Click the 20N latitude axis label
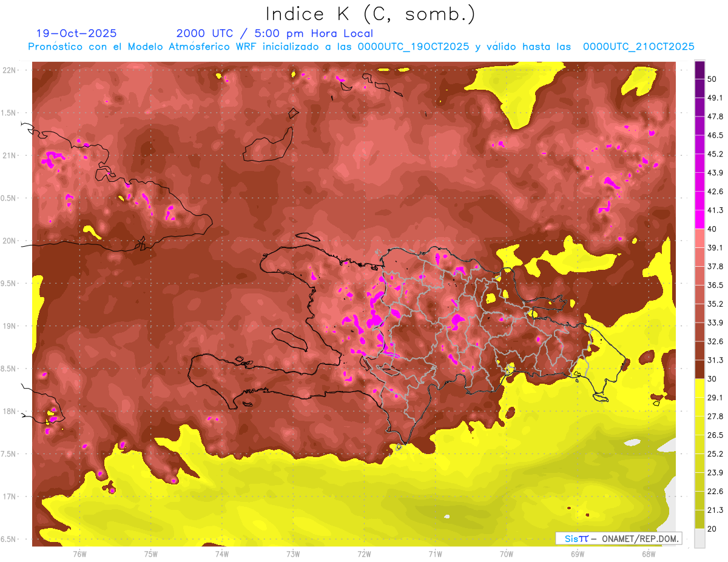This screenshot has height=562, width=728. click(x=10, y=241)
